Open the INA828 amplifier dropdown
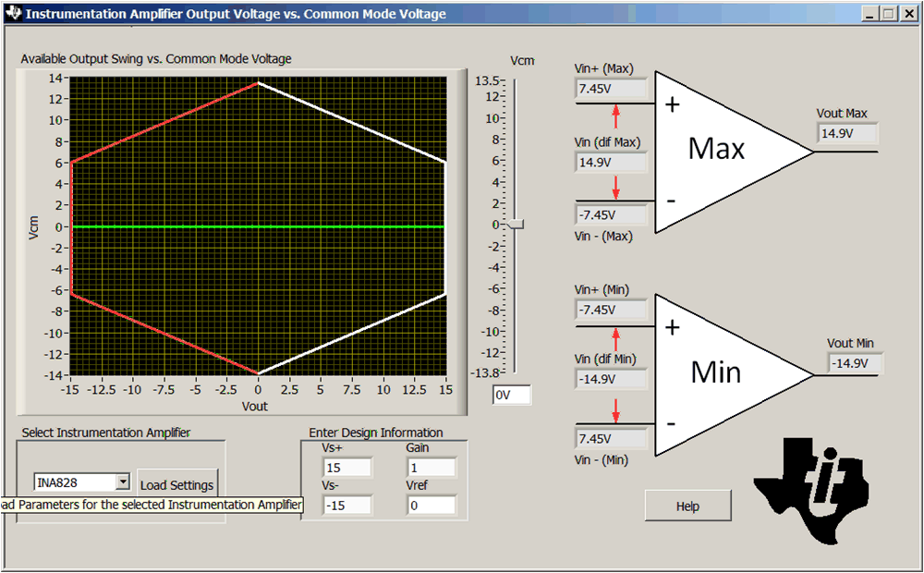This screenshot has height=573, width=924. click(122, 482)
